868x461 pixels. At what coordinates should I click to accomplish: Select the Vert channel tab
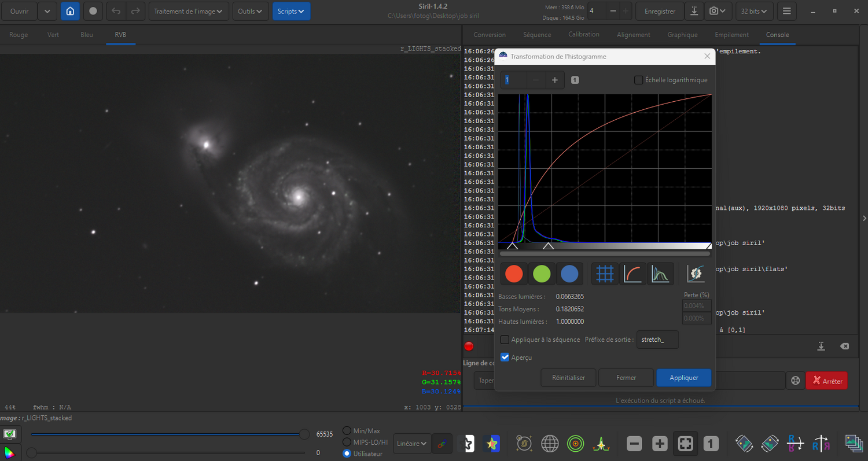(53, 35)
